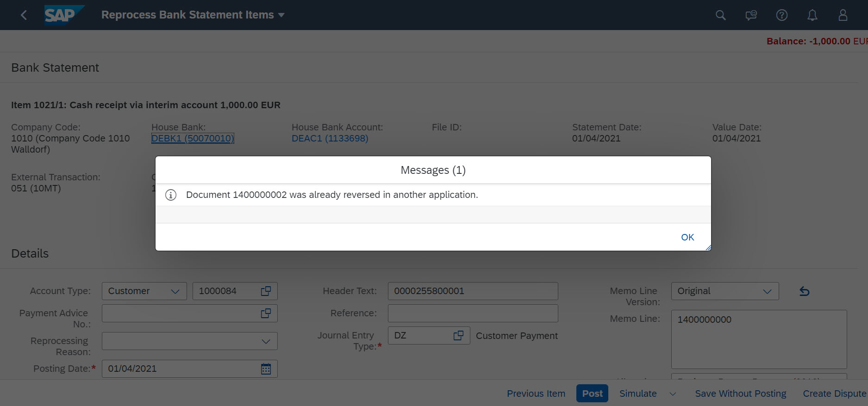Click the undo icon beside Memo Line Version
This screenshot has height=406, width=868.
click(x=805, y=291)
